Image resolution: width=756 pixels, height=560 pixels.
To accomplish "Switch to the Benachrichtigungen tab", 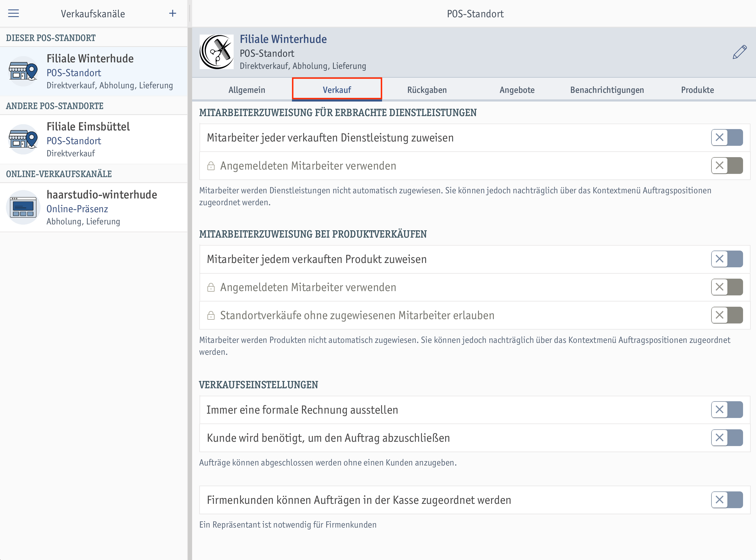I will click(607, 90).
